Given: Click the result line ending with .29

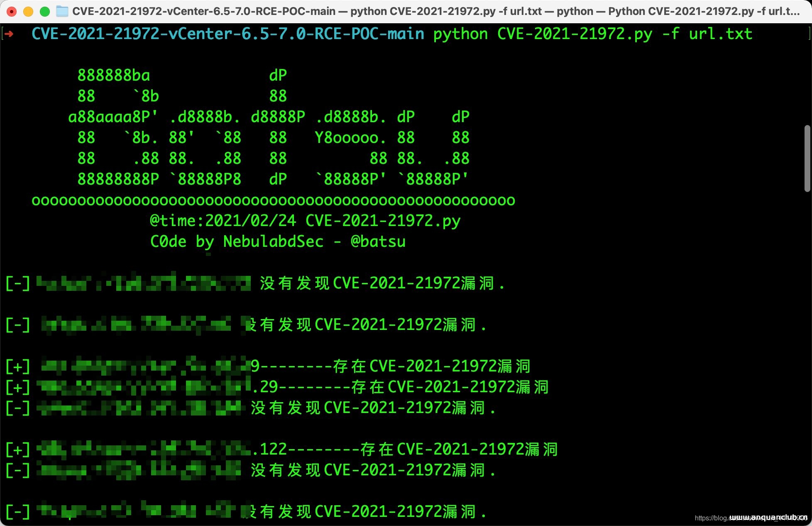Looking at the screenshot, I should [277, 387].
